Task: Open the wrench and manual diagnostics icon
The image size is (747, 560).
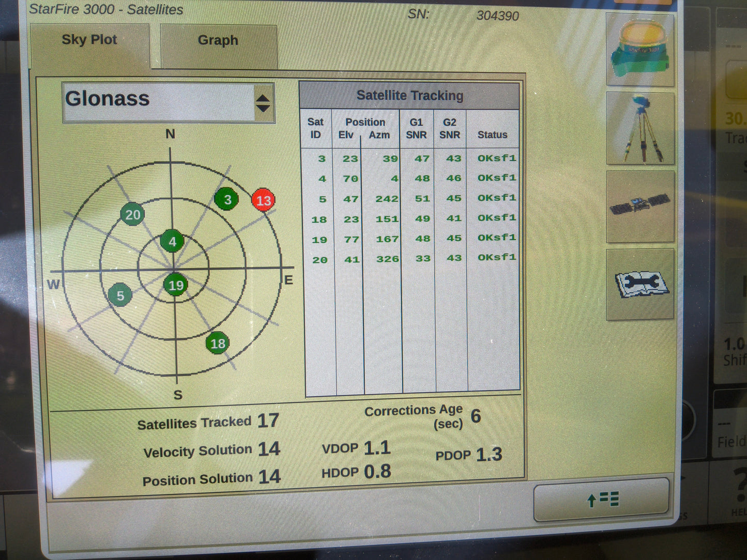Action: coord(640,284)
